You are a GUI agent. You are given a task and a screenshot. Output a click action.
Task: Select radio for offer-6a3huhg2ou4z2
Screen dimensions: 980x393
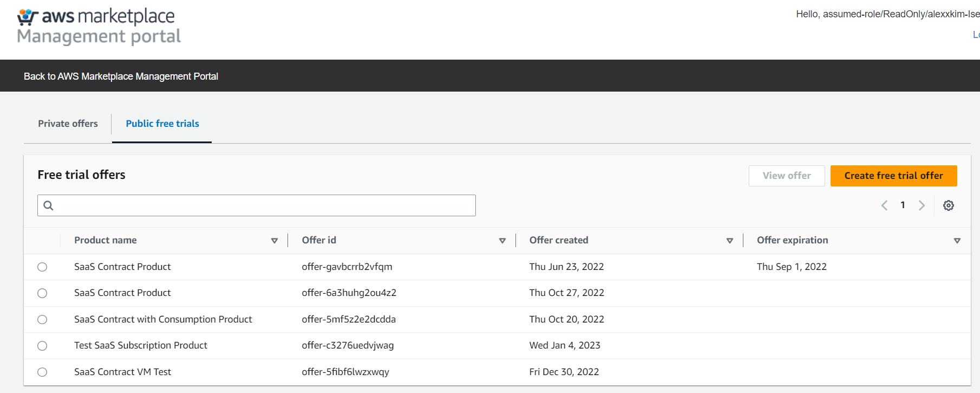42,293
